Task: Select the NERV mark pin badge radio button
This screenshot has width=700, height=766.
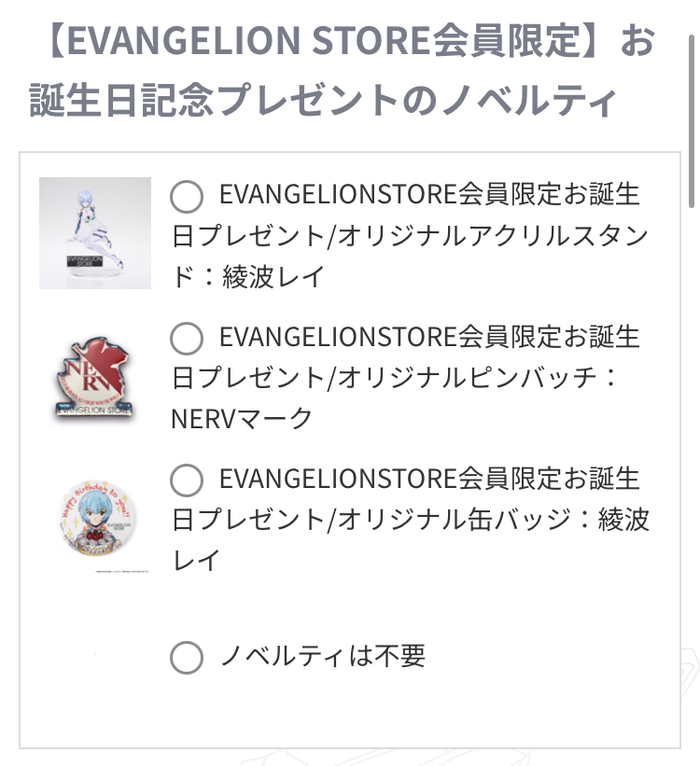Action: tap(187, 338)
